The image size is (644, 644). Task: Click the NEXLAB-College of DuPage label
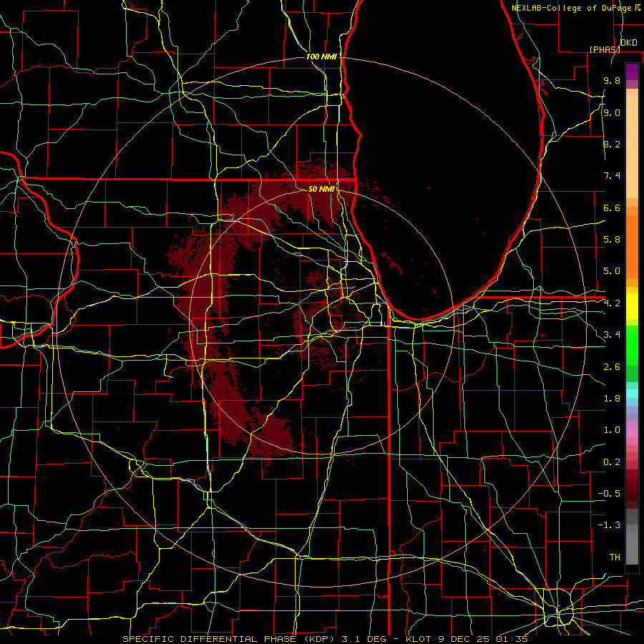572,8
